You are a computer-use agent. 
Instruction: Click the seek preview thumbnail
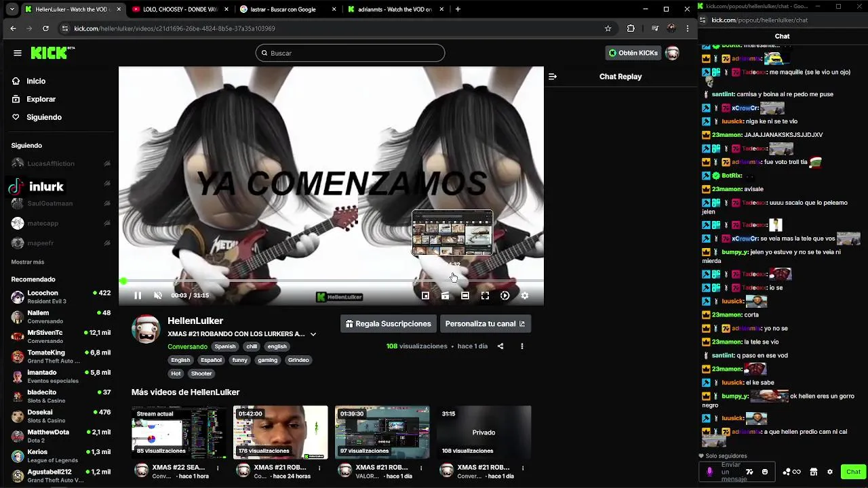pyautogui.click(x=452, y=233)
